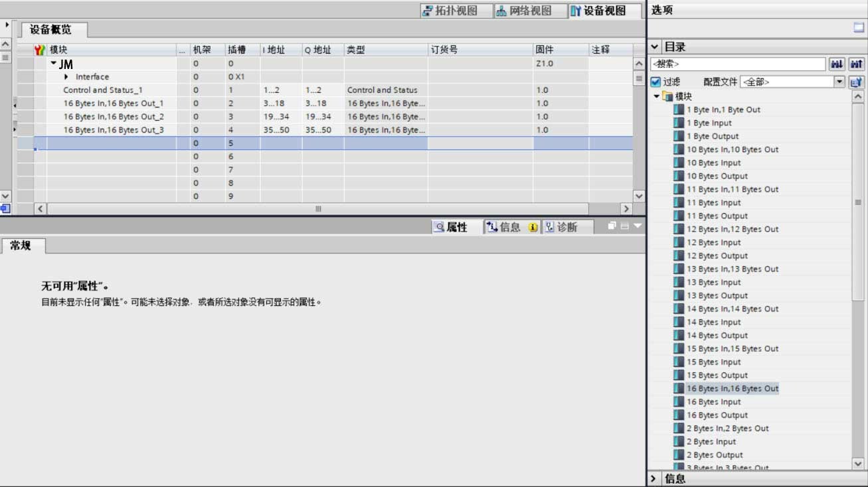The height and width of the screenshot is (487, 868).
Task: Collapse the JM device tree node
Action: pos(54,64)
